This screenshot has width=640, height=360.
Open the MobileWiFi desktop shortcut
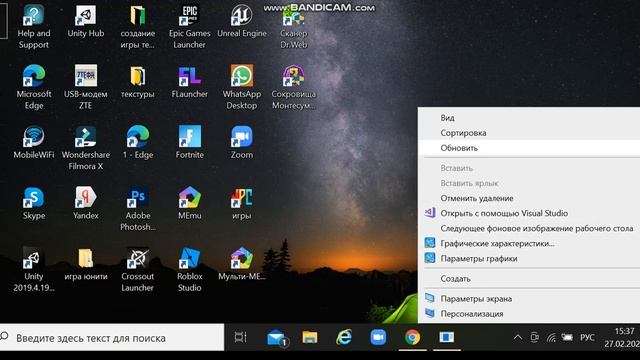(x=33, y=142)
